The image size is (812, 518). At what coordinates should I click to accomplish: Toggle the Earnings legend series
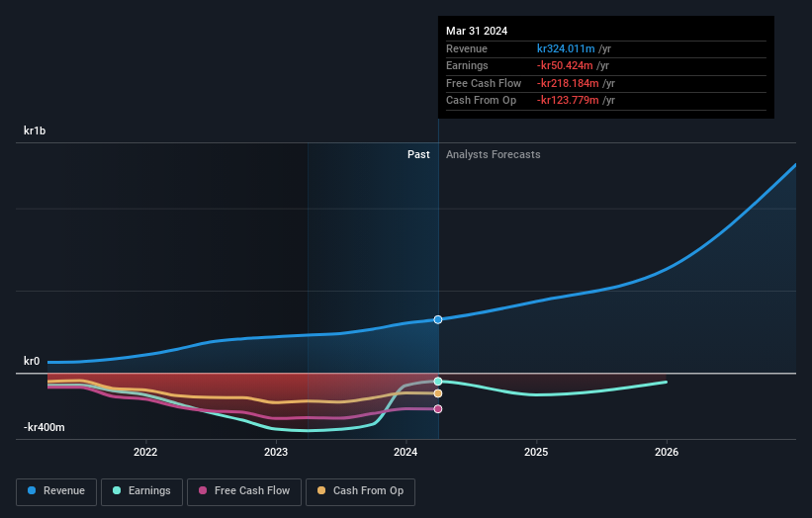(x=141, y=491)
